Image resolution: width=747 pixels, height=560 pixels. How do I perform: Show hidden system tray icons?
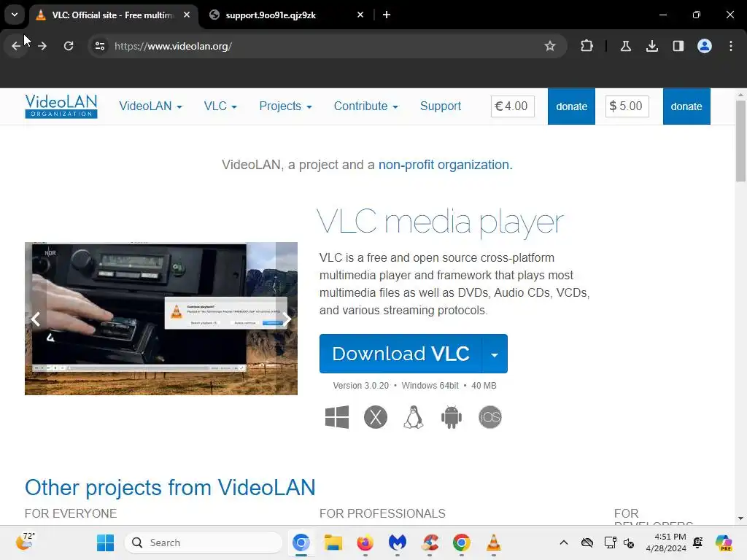pos(564,542)
